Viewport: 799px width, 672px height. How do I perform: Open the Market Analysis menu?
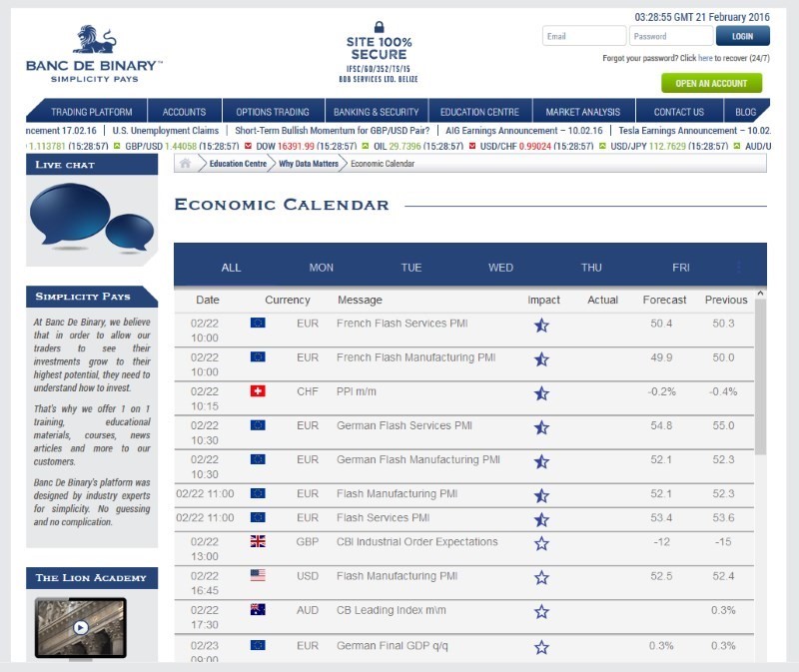pos(583,112)
